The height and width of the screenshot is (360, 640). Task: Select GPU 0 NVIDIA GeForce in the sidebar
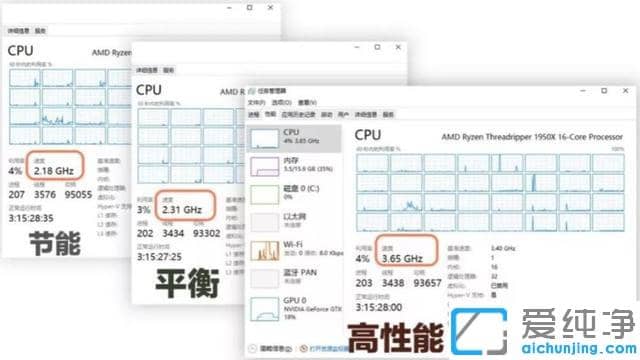click(294, 309)
